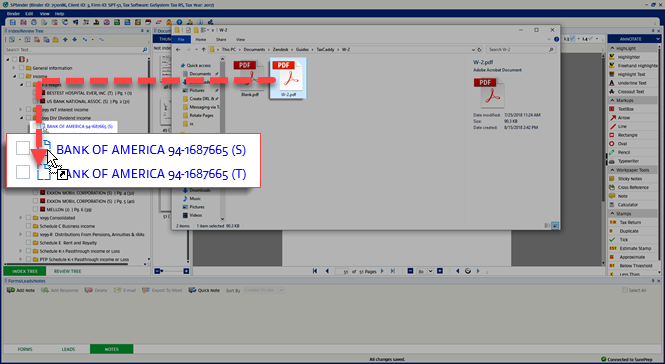Collapse the 1099 Div Dividend Income node
This screenshot has height=364, width=665.
point(21,118)
